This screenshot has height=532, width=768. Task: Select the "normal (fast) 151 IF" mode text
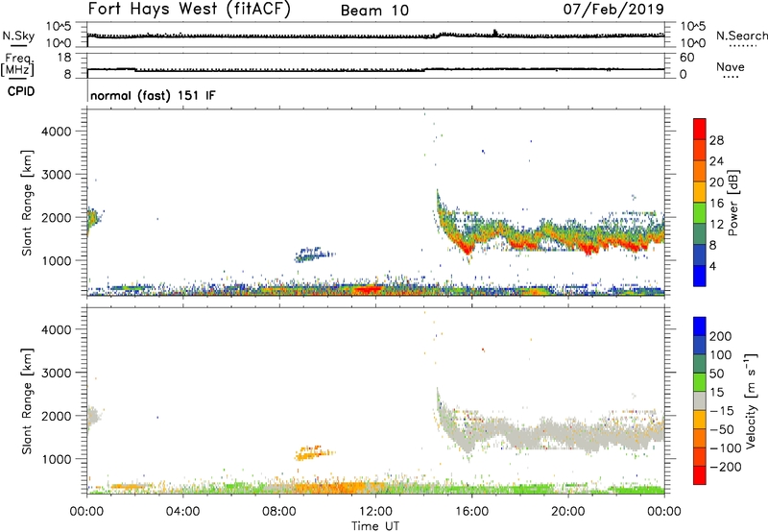(153, 95)
